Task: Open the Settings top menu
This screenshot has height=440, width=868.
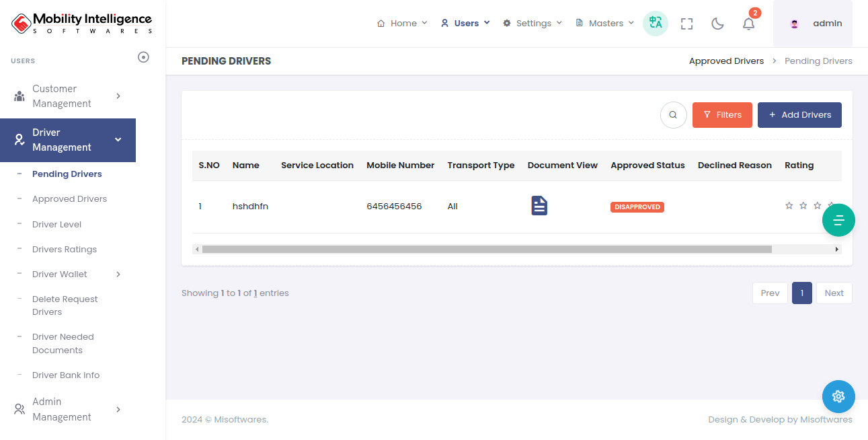Action: [532, 24]
